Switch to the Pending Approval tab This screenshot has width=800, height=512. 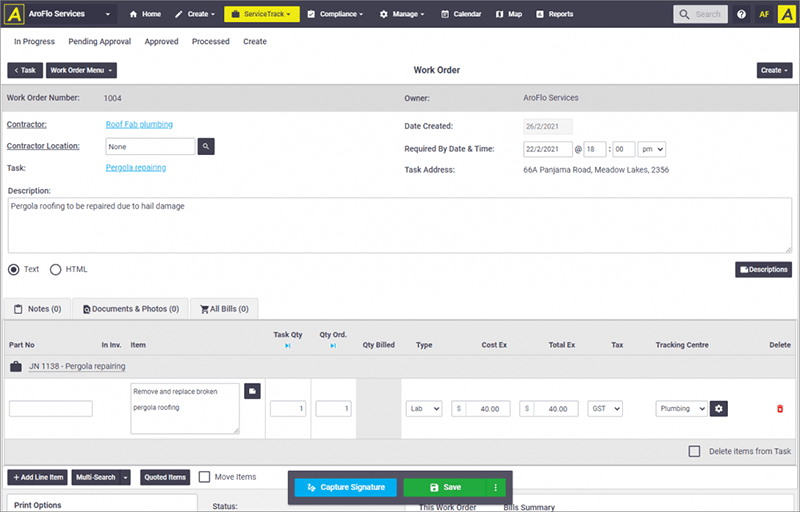click(99, 42)
